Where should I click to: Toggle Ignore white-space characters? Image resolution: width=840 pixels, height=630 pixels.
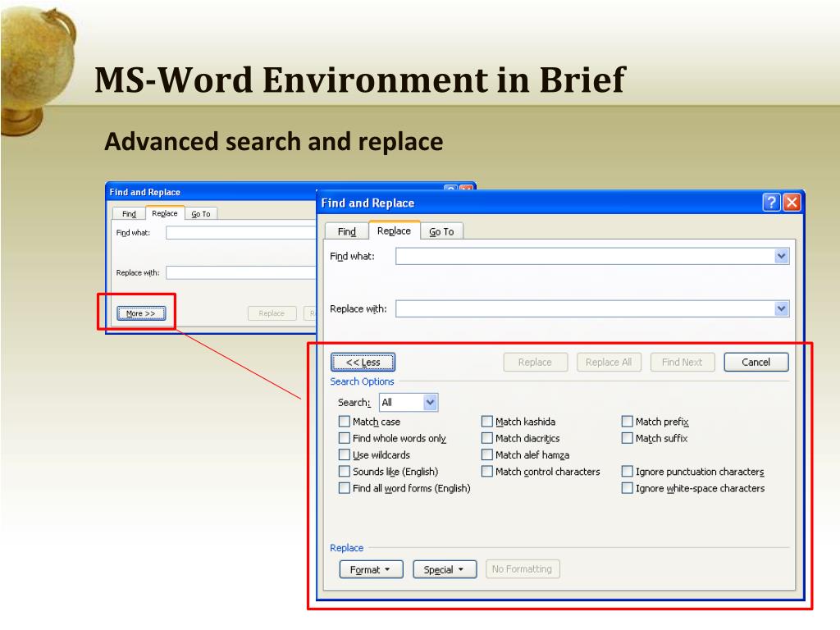[628, 488]
